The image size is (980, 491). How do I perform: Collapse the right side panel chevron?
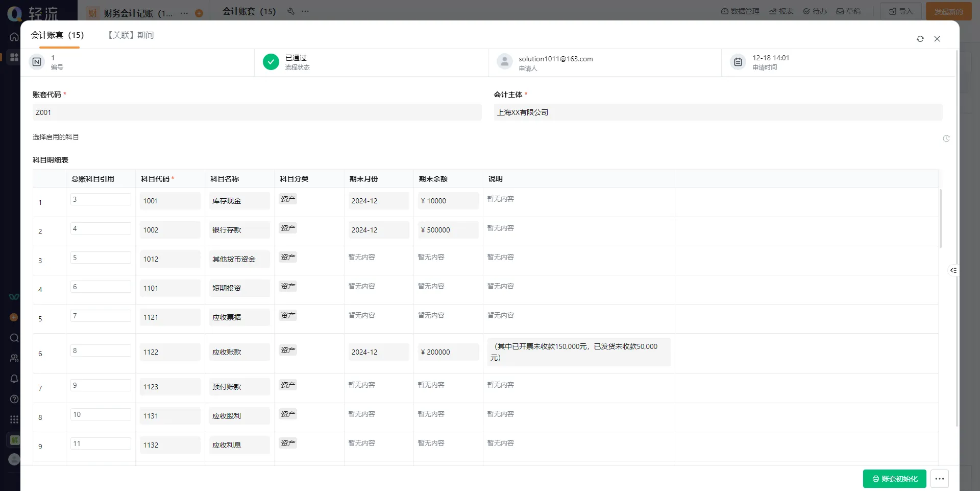(x=953, y=270)
